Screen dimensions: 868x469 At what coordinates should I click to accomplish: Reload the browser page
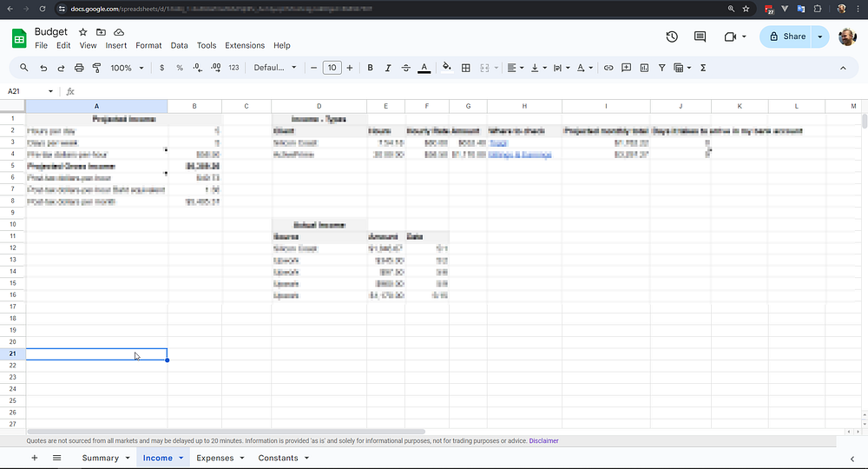click(43, 9)
